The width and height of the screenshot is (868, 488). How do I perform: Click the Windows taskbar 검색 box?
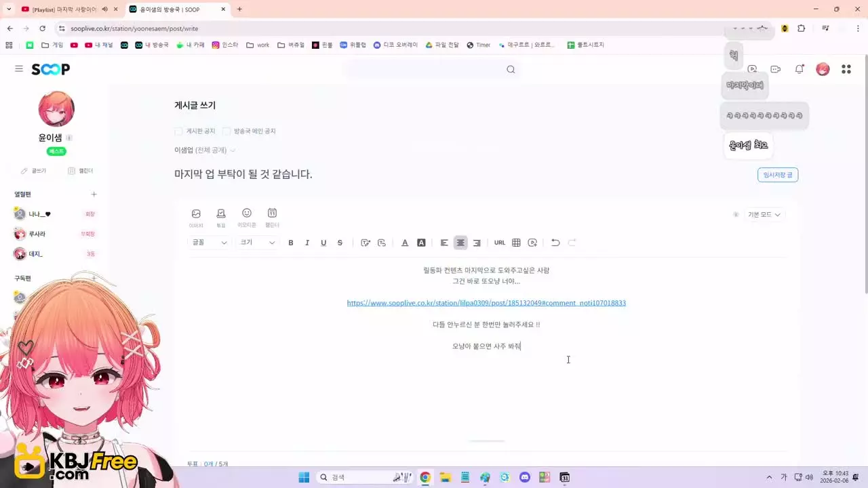pos(366,477)
